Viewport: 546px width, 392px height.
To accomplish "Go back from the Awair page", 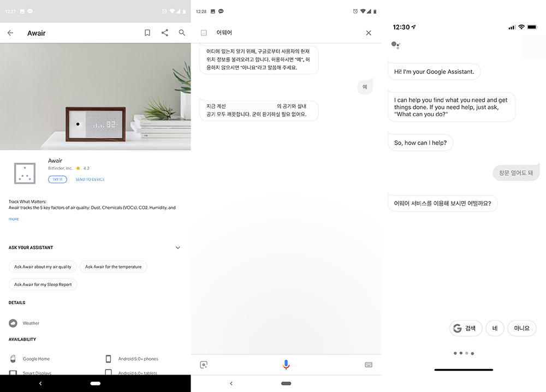I will click(x=10, y=33).
